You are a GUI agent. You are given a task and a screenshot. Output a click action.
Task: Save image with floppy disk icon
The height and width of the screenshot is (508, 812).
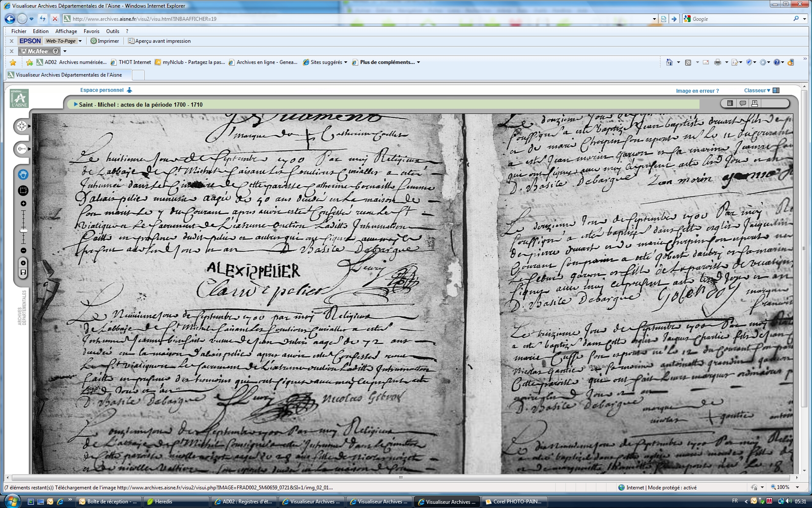point(23,272)
